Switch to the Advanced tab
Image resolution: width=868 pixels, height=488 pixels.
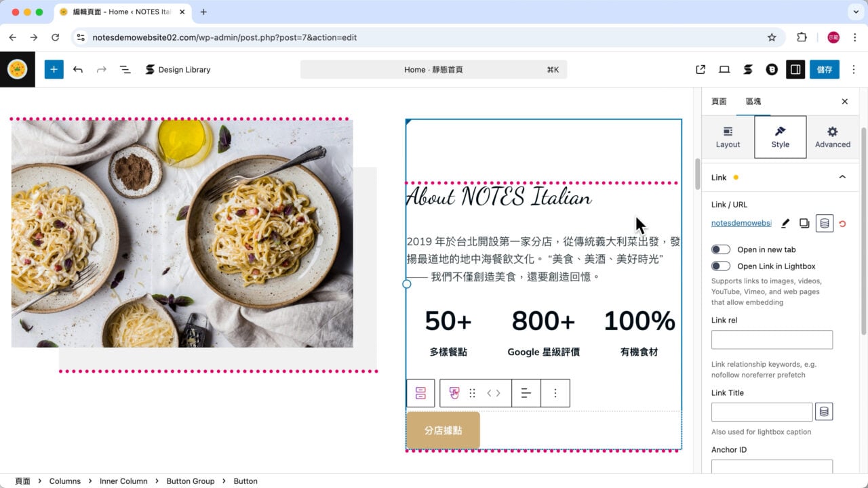pos(833,136)
